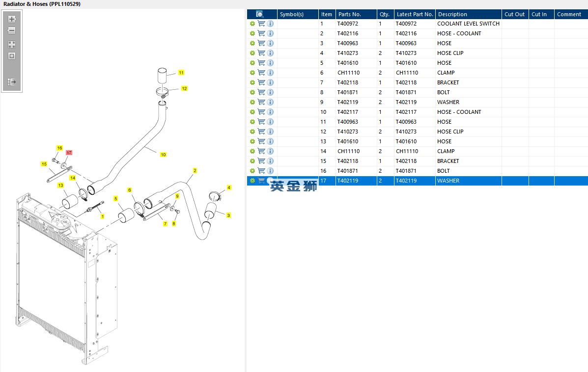Select the T401871 BOLT row item 16

tap(418, 171)
